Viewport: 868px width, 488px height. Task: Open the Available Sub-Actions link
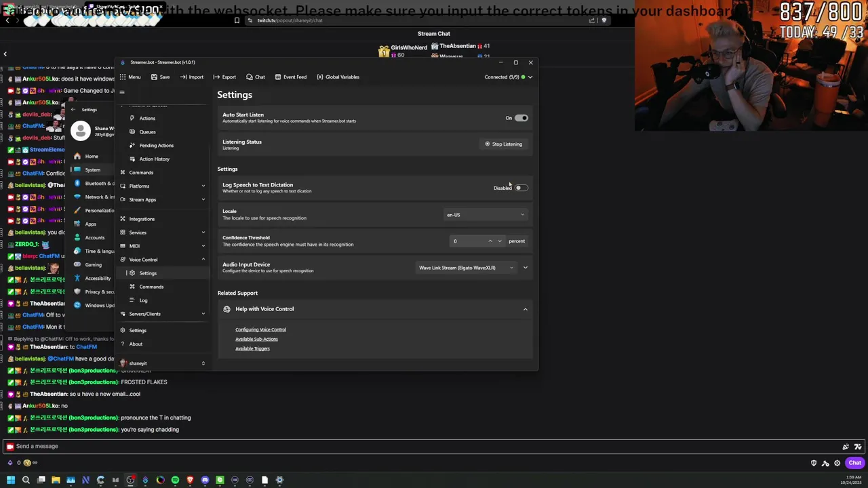click(256, 339)
